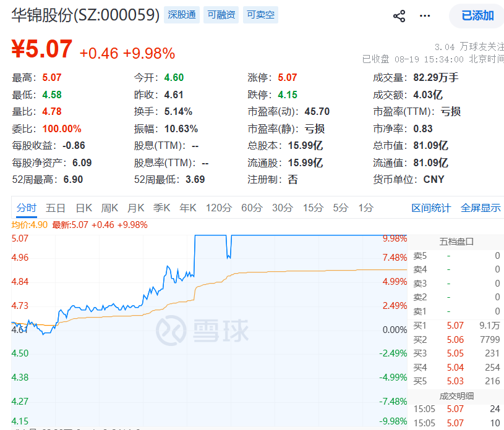504x430 pixels.
Task: Click the 买3 row with price 5.05
Action: tap(456, 353)
